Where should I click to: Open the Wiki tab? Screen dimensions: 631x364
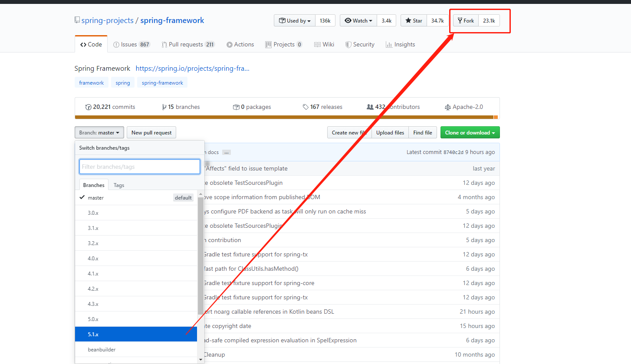point(324,44)
